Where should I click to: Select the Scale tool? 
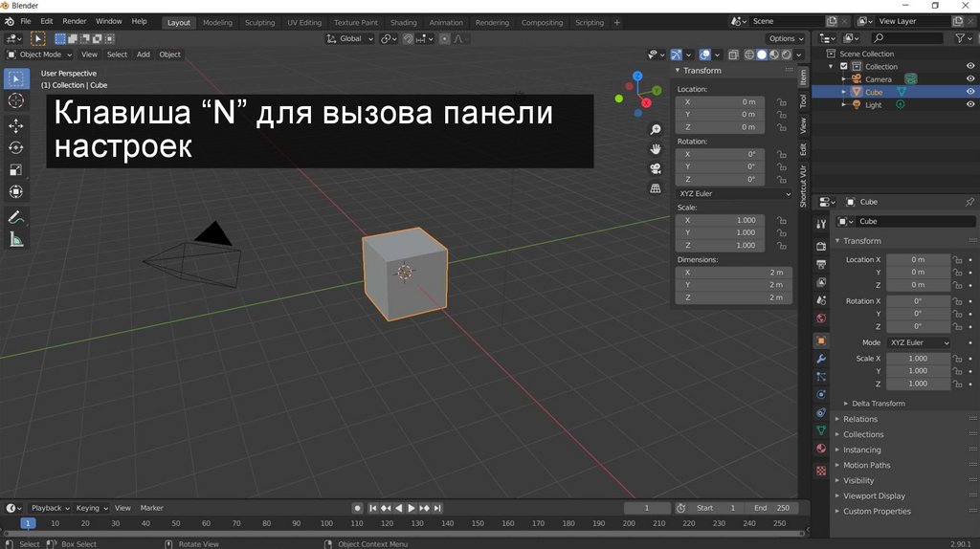pyautogui.click(x=16, y=170)
